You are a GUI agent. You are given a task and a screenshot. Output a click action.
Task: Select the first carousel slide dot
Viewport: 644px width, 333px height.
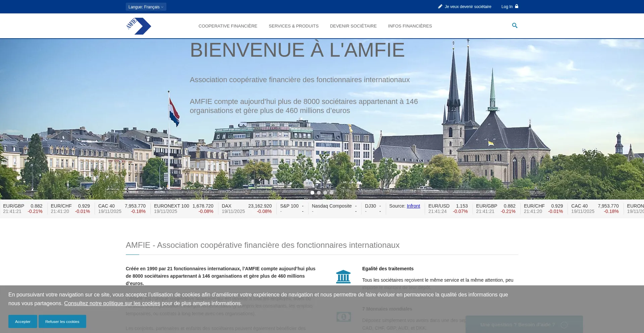(x=312, y=192)
